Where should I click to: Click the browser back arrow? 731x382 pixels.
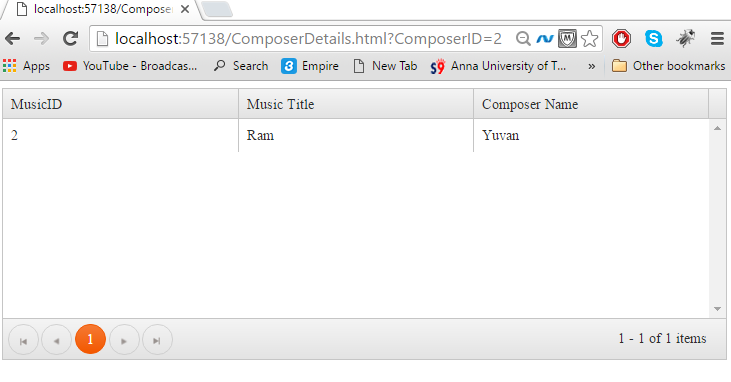pyautogui.click(x=13, y=39)
